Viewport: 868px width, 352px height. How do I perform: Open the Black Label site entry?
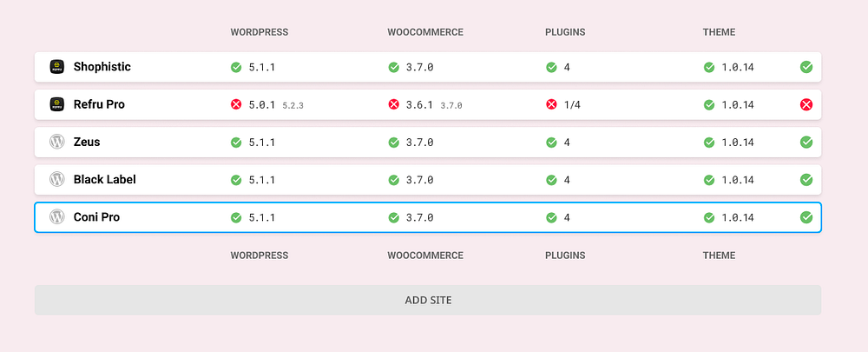click(x=105, y=180)
